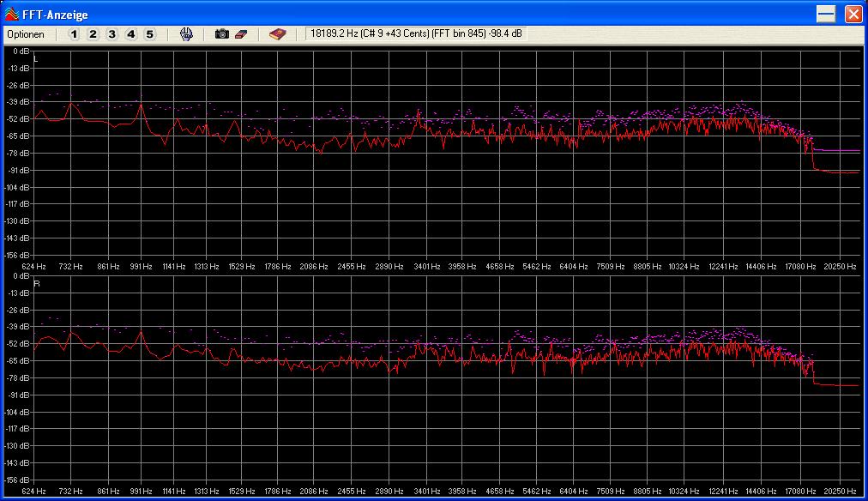868x501 pixels.
Task: Click the 2086 Hz axis label under the left channel graph
Action: pos(314,266)
